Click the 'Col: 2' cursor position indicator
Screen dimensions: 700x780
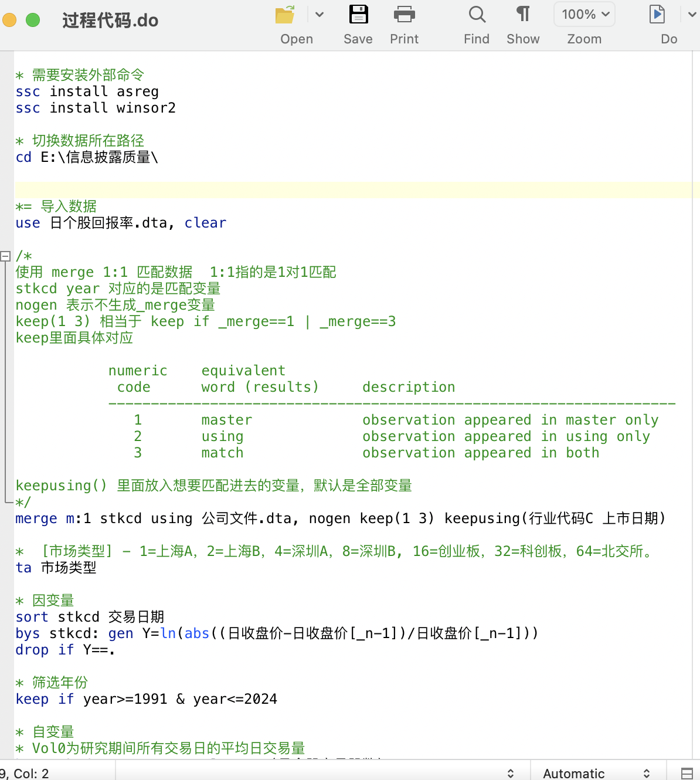click(30, 774)
